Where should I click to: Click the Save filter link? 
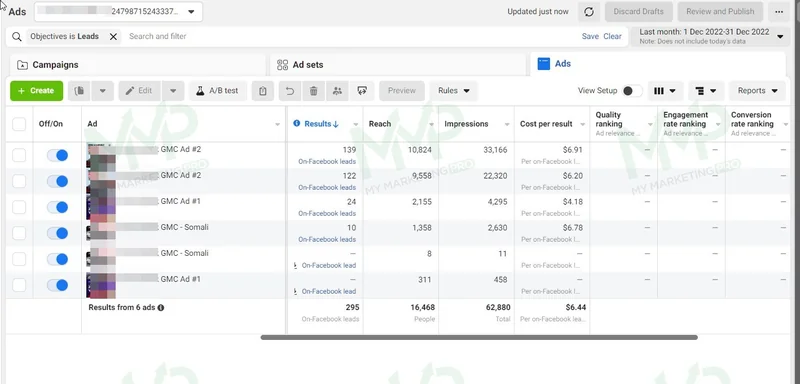pyautogui.click(x=590, y=36)
